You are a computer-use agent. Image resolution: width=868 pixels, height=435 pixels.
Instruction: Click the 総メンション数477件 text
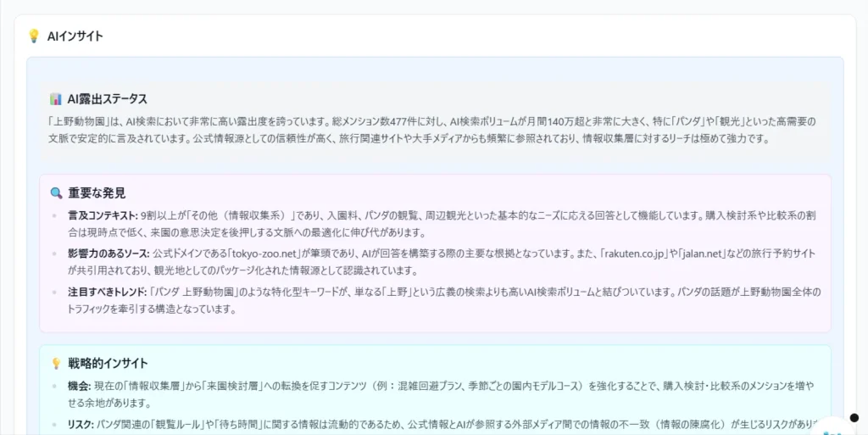[374, 122]
